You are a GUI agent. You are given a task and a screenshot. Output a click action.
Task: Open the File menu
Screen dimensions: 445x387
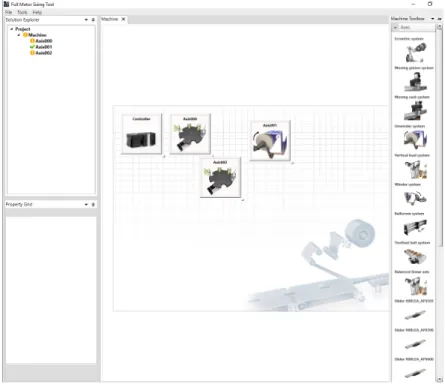pos(9,12)
